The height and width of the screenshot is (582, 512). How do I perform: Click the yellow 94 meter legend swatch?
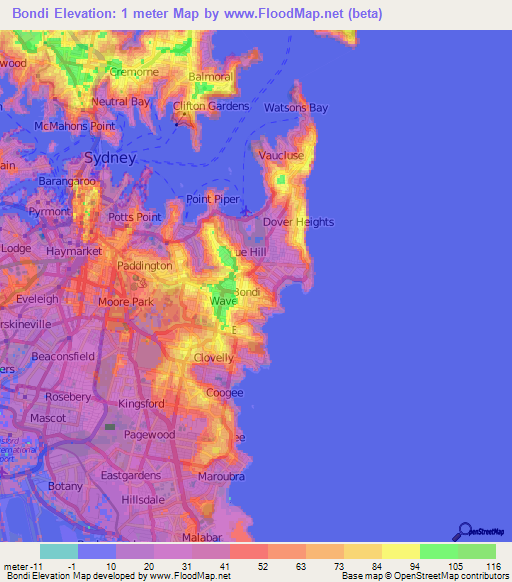click(x=401, y=551)
